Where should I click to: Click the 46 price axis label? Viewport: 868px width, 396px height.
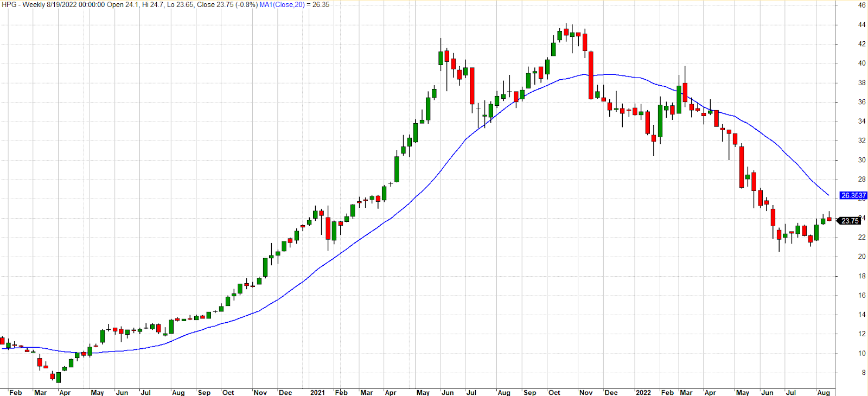pyautogui.click(x=862, y=5)
